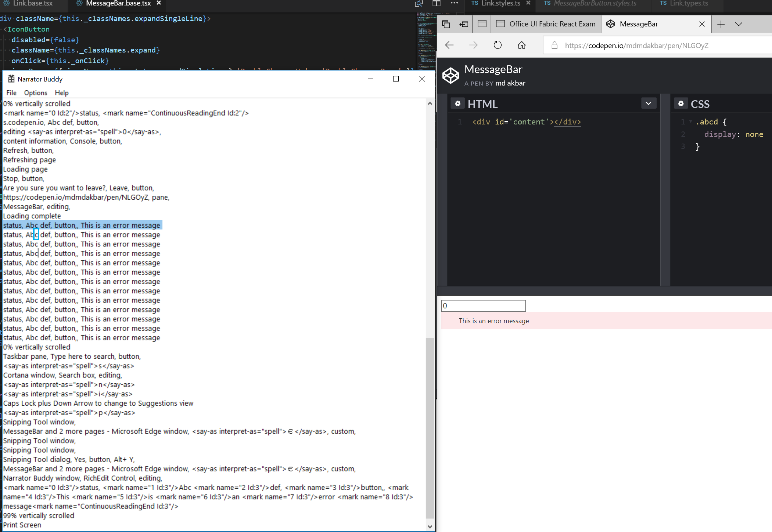
Task: Collapse the .abcd rule using its disclosure triangle
Action: (x=690, y=122)
